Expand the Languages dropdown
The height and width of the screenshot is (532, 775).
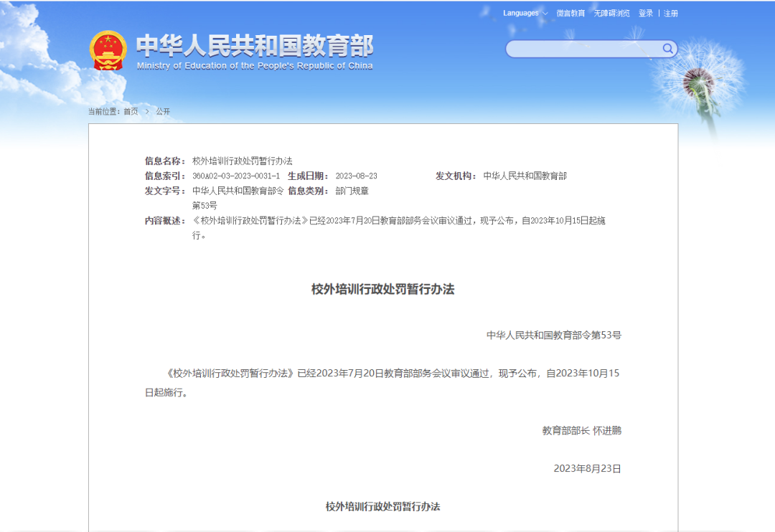(525, 14)
